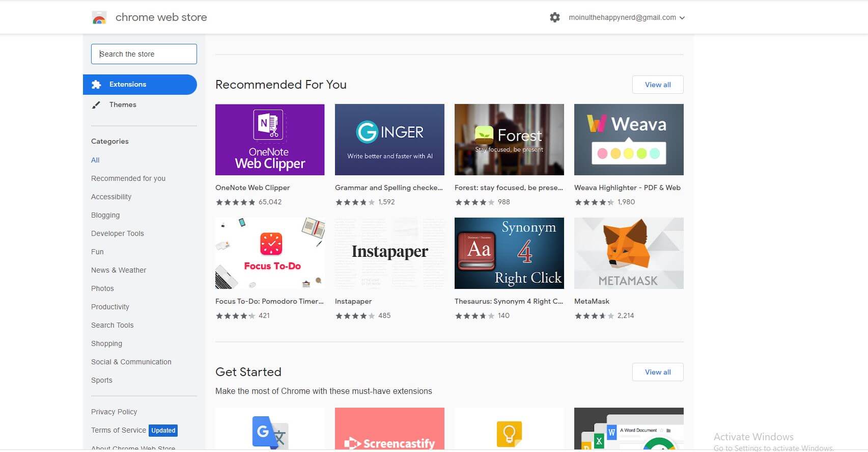
Task: Click the Updated badge
Action: 163,431
